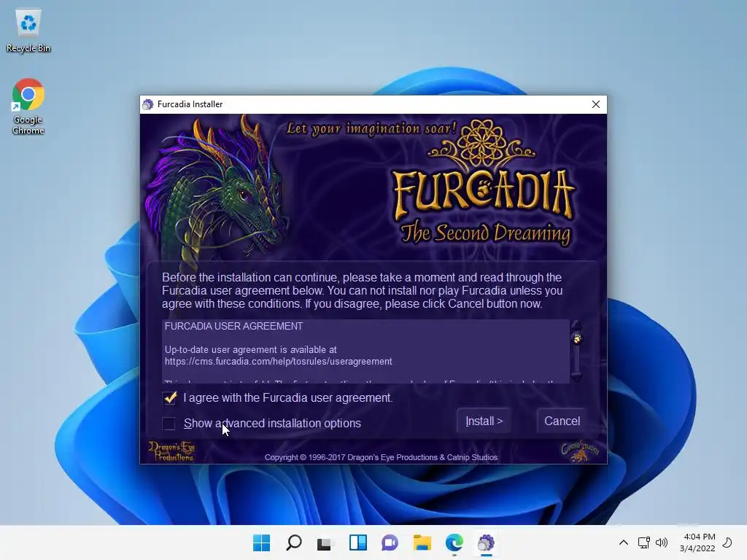Image resolution: width=747 pixels, height=560 pixels.
Task: Click the Dragon's Eye Productions logo
Action: (171, 451)
